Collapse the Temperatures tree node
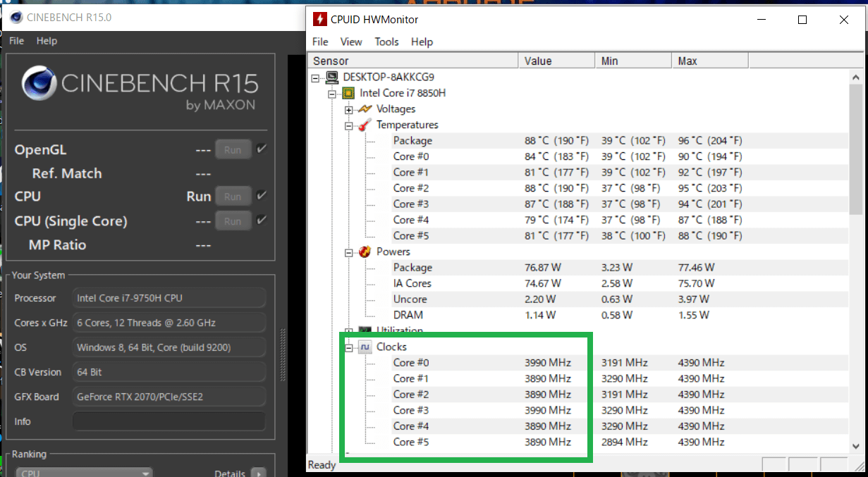The height and width of the screenshot is (477, 868). pos(348,125)
